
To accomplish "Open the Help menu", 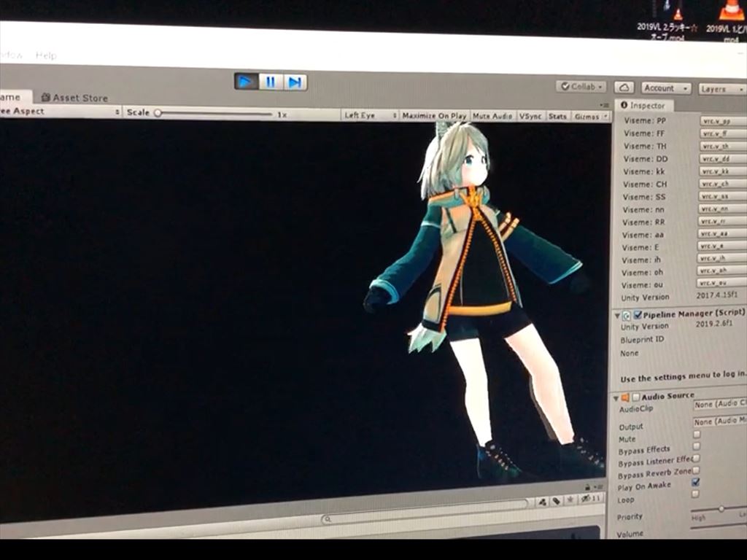I will 46,55.
